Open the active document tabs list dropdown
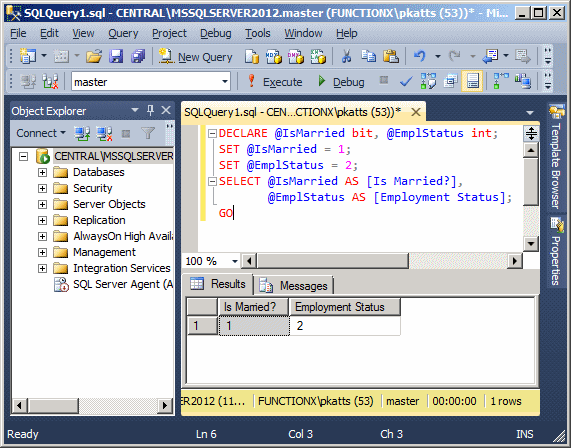Screen dimensions: 571x448 530,113
